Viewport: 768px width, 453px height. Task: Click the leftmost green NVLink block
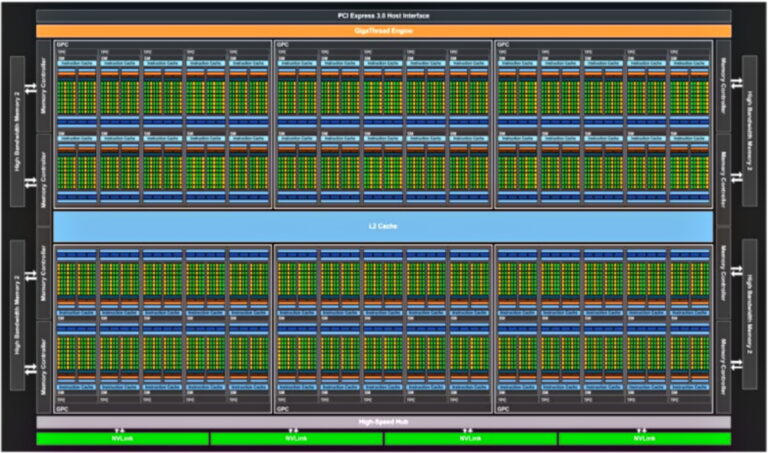click(x=122, y=438)
